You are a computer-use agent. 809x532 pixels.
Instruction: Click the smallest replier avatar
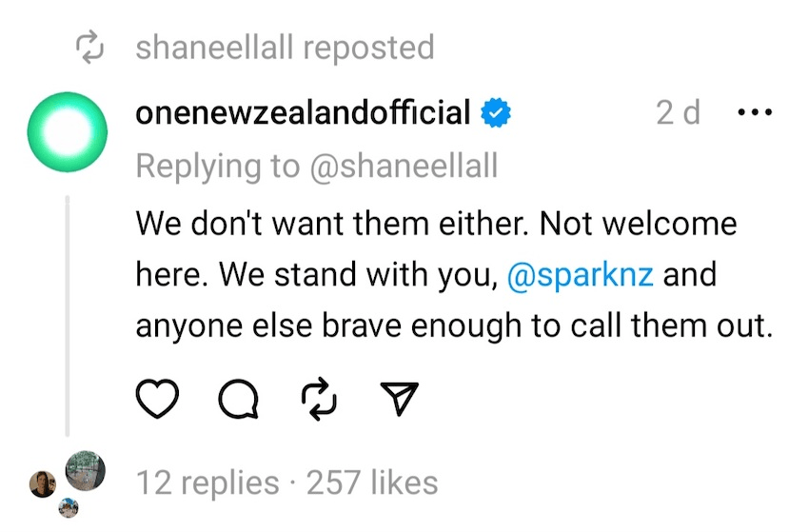[68, 510]
